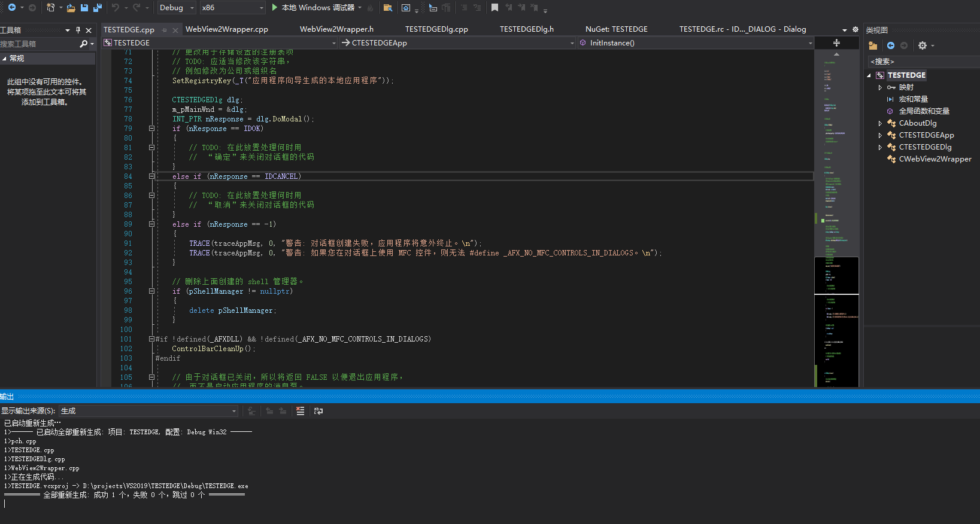
Task: Collapse the else if IDCANCEL code block
Action: 151,176
